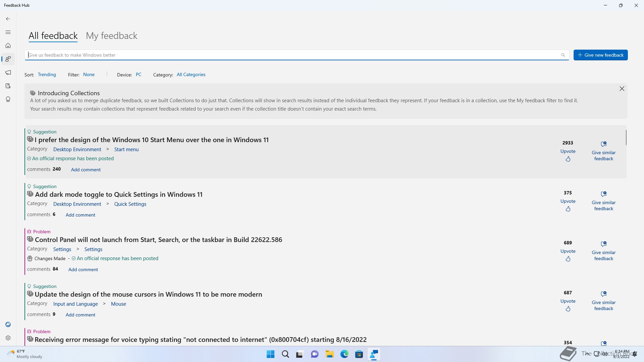Open the Windows 10 Start Menu suggestion title

pyautogui.click(x=152, y=140)
